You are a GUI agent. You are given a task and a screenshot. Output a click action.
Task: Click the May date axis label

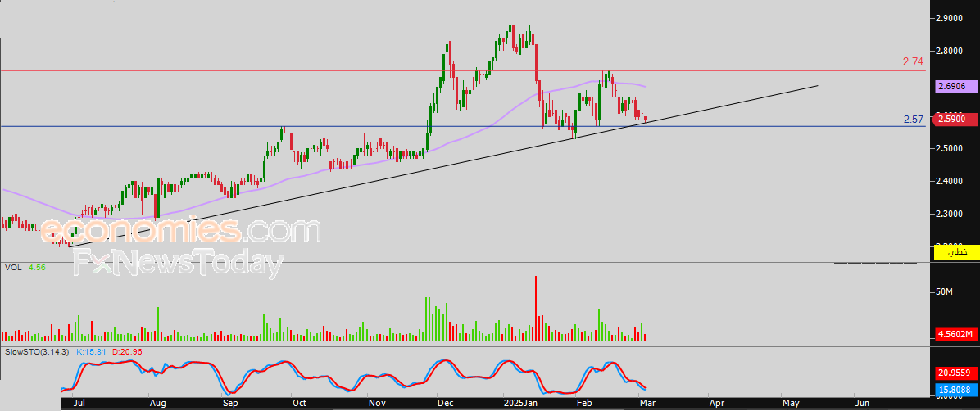click(792, 404)
